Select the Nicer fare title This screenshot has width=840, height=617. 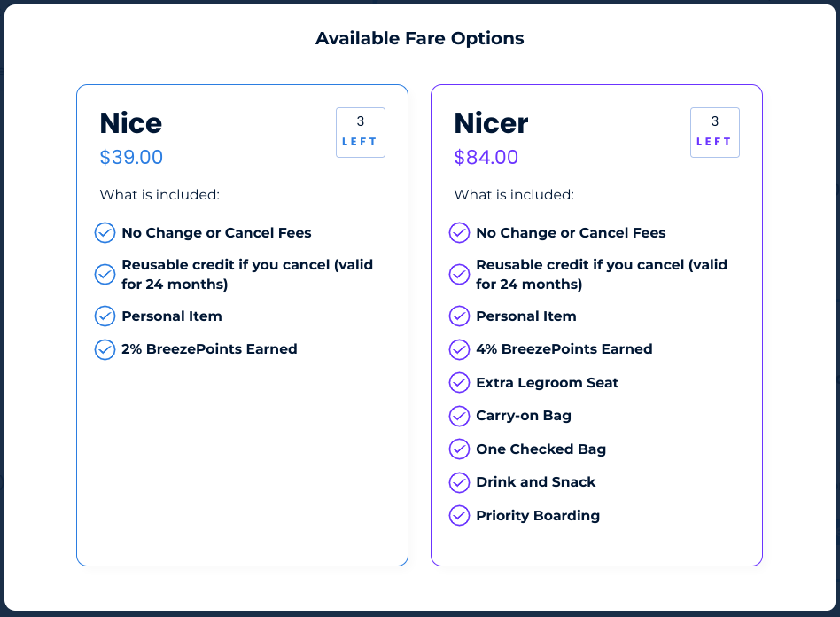point(491,123)
